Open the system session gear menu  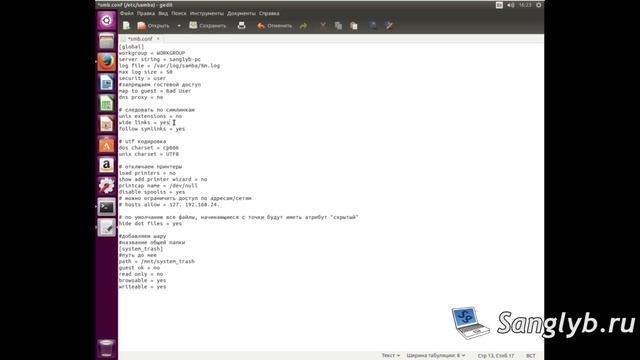(x=538, y=5)
